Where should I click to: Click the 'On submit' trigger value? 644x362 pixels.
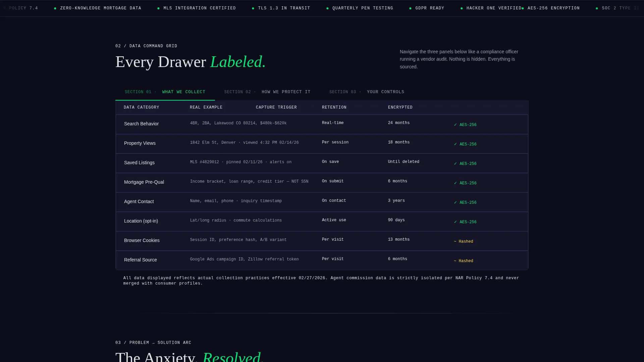click(333, 181)
